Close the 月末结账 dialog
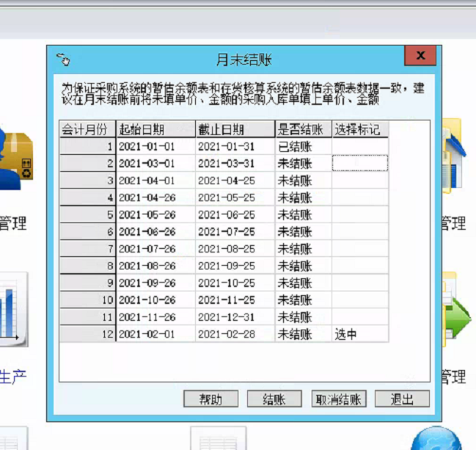The height and width of the screenshot is (450, 476). pos(420,56)
